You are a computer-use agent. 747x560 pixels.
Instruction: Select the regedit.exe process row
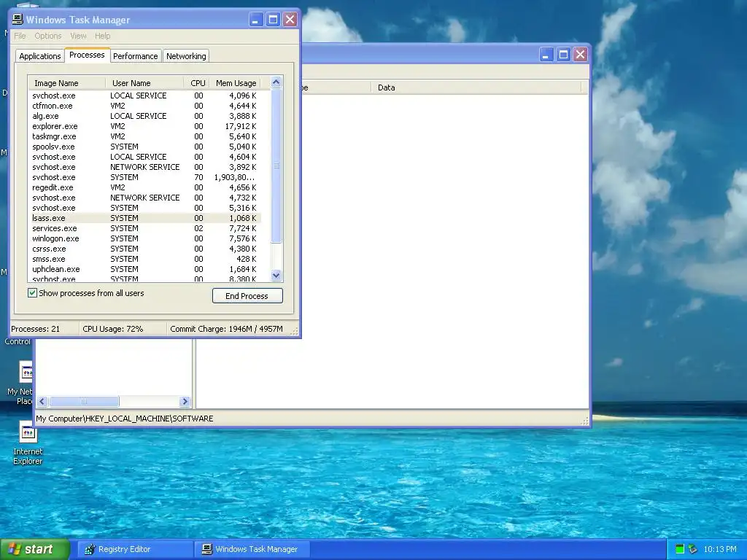(x=144, y=187)
